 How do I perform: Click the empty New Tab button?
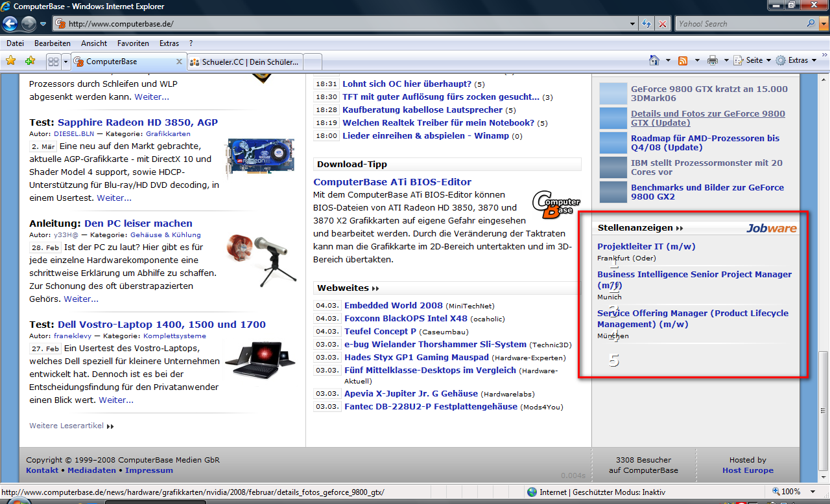(x=313, y=62)
